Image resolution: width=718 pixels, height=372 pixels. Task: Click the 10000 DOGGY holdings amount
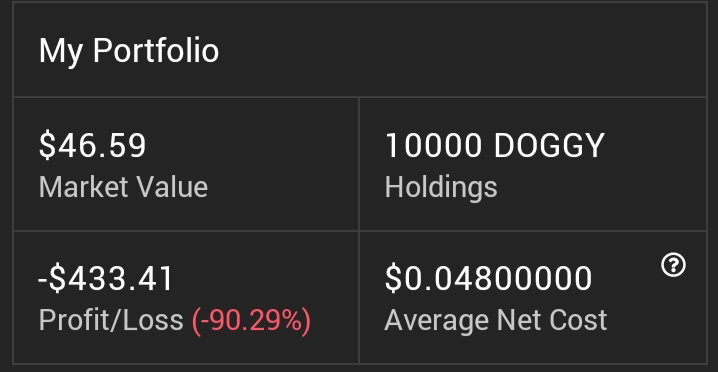[495, 146]
